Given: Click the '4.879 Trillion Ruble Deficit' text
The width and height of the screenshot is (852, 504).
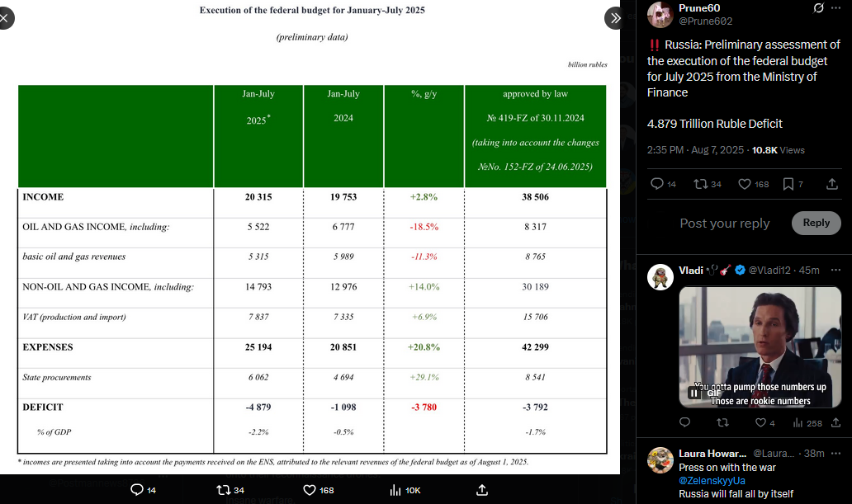Looking at the screenshot, I should 714,124.
